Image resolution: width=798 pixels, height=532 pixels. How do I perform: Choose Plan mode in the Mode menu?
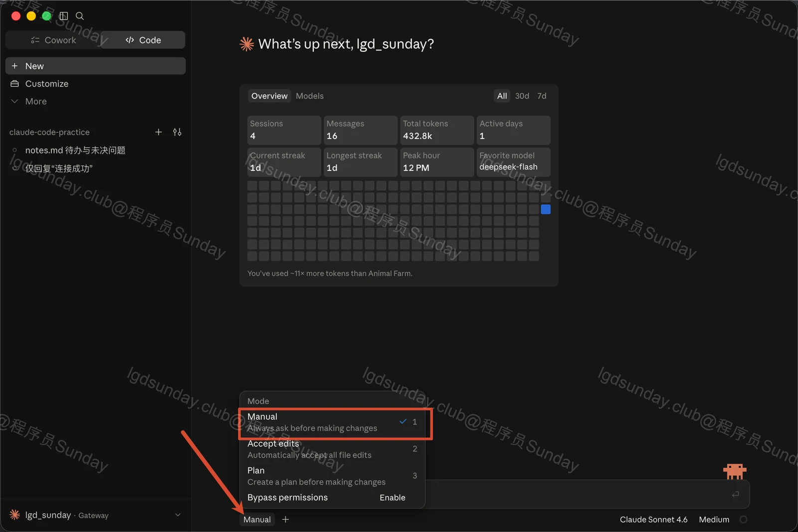click(x=332, y=476)
